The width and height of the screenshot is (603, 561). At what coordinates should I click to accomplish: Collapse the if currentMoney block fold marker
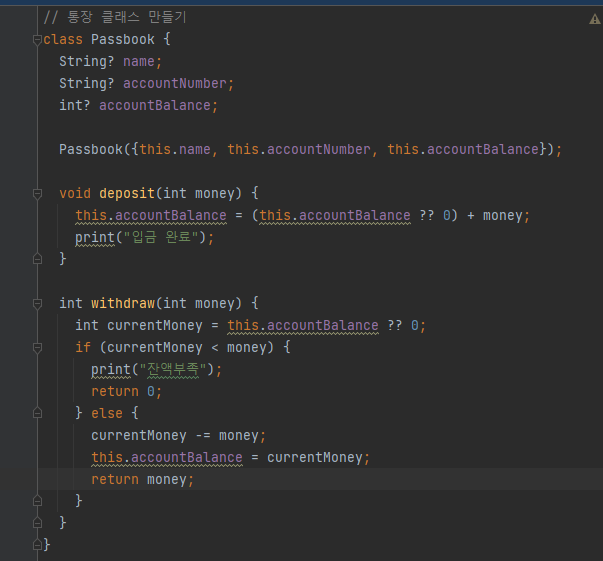click(37, 348)
